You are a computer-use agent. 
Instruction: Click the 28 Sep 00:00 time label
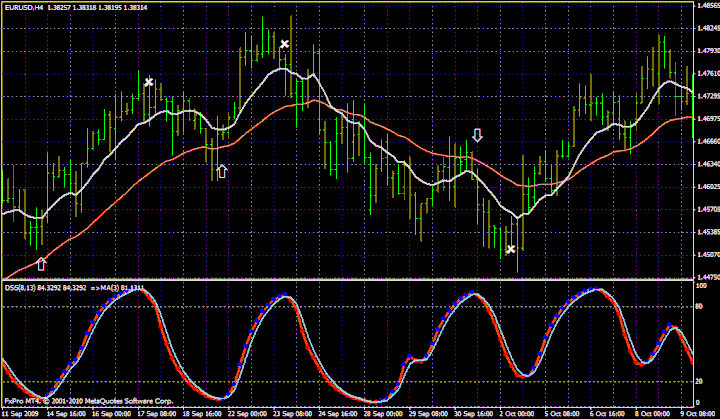coord(383,413)
